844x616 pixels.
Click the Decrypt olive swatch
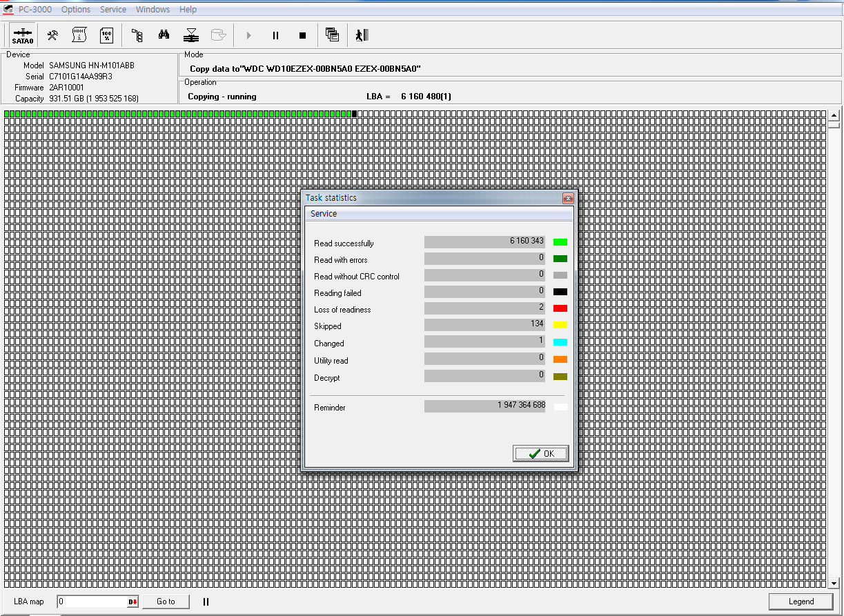coord(560,377)
